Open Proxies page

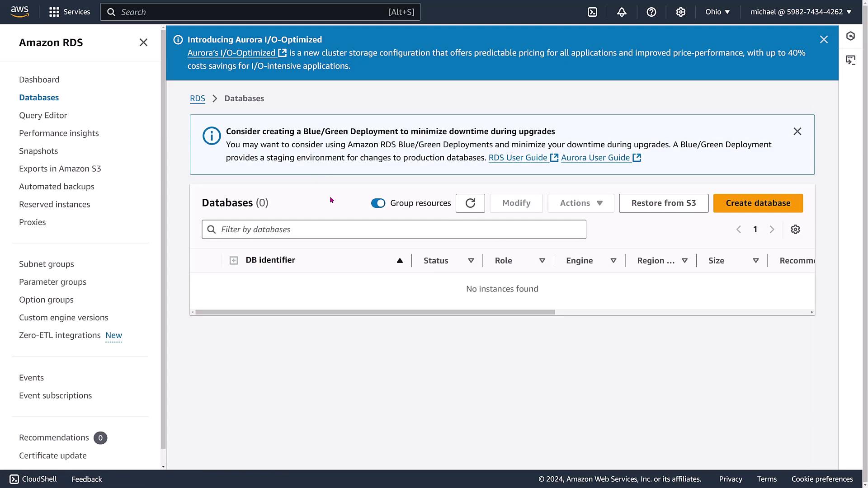point(33,222)
